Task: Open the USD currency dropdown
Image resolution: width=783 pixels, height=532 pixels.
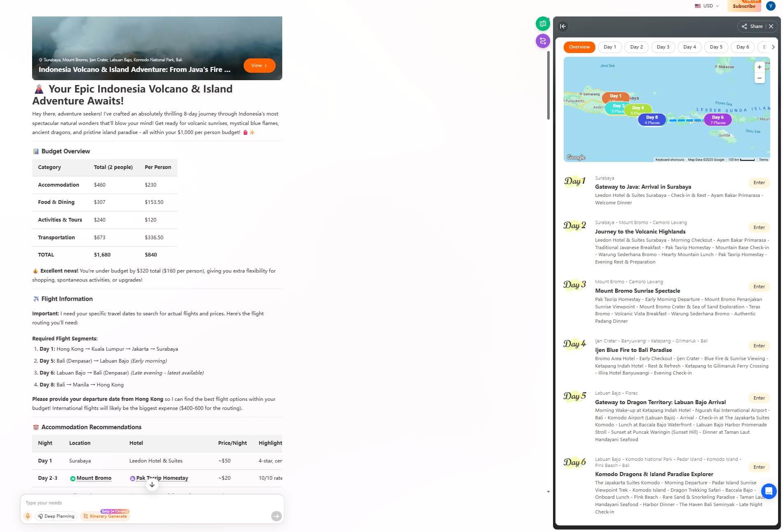Action: pos(707,6)
